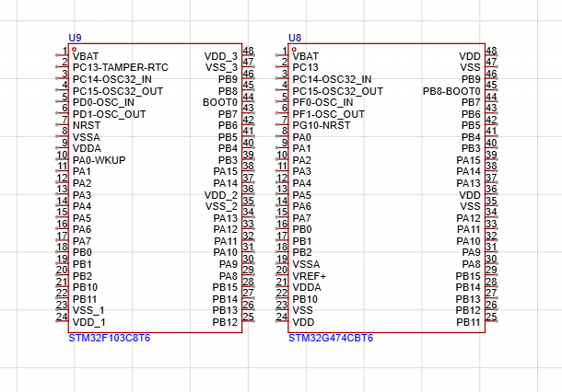This screenshot has width=562, height=392.
Task: Click PA13 label on U8
Action: pos(468,183)
